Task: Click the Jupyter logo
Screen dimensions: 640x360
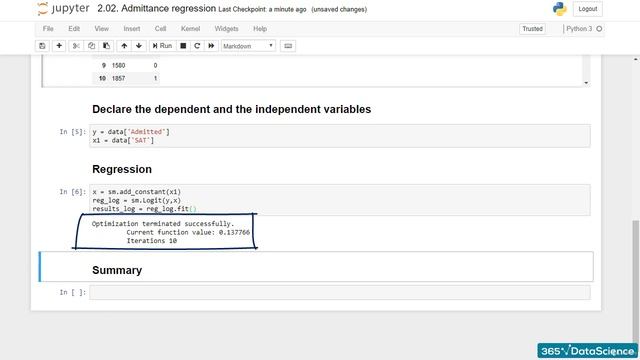Action: 63,9
